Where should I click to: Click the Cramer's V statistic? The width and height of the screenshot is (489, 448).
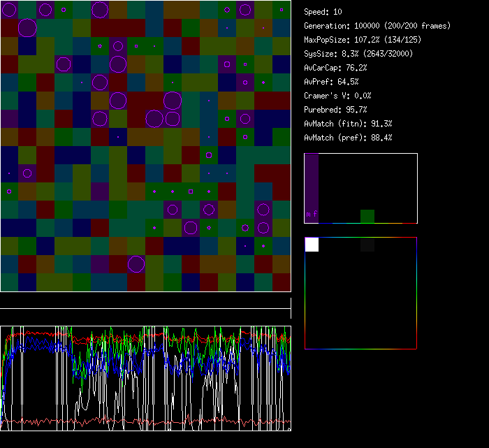pos(338,96)
